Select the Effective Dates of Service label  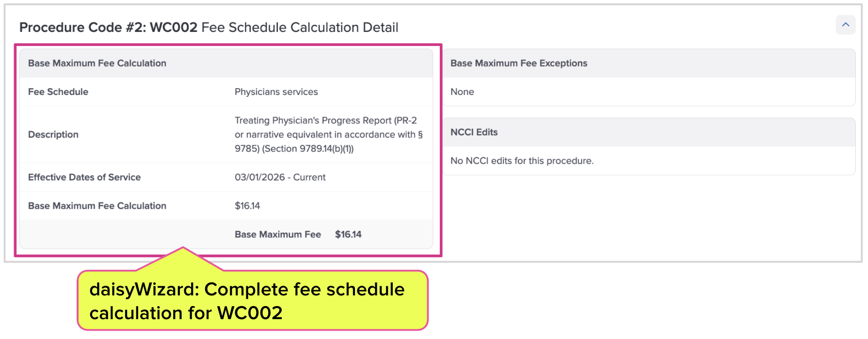[84, 177]
